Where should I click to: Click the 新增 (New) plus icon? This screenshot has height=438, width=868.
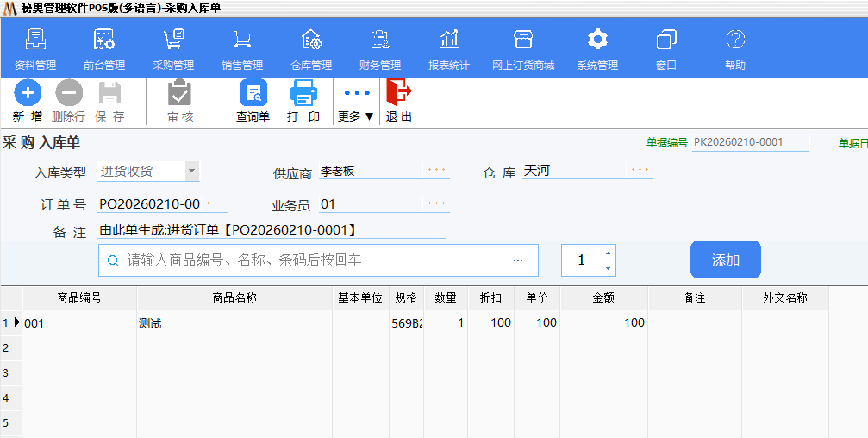point(28,93)
